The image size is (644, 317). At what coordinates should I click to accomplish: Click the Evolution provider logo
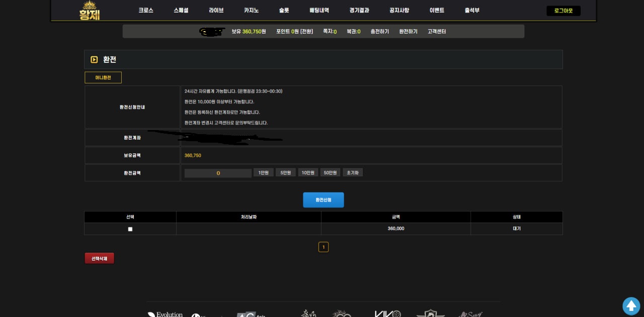click(x=165, y=314)
